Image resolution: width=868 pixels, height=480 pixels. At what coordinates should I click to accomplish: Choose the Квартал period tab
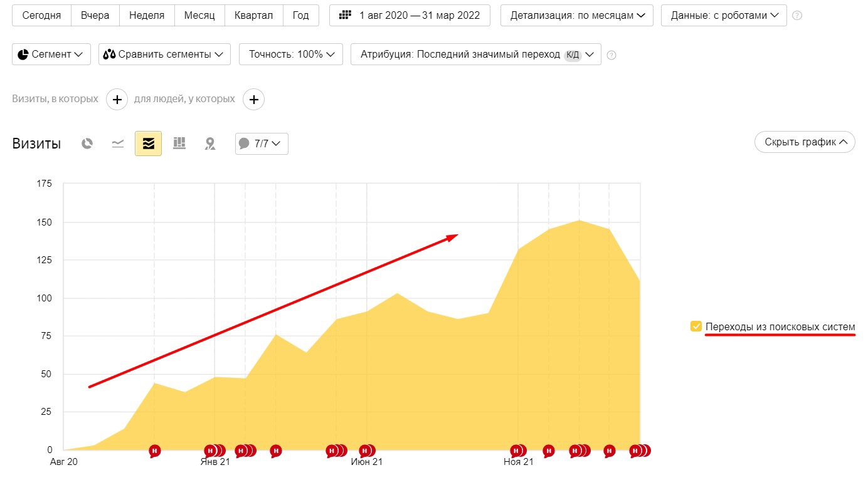(x=254, y=15)
